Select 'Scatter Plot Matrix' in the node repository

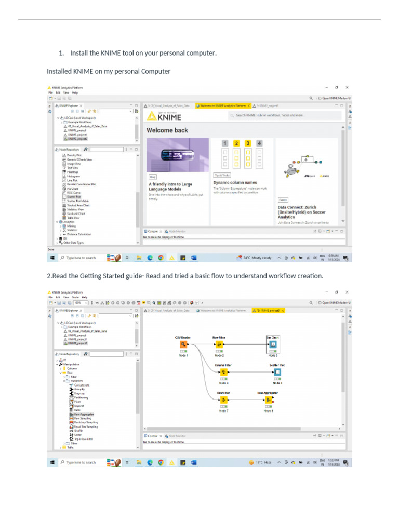78,201
